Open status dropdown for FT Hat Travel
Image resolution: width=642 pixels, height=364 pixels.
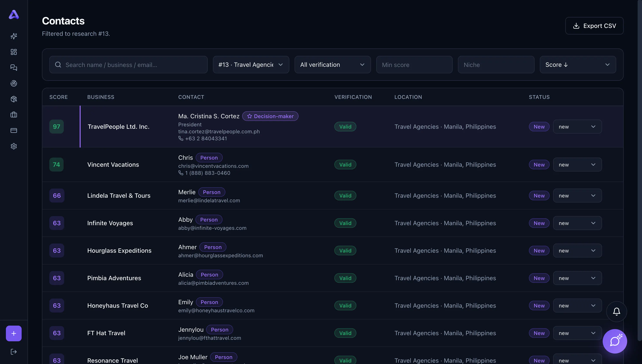coord(578,333)
